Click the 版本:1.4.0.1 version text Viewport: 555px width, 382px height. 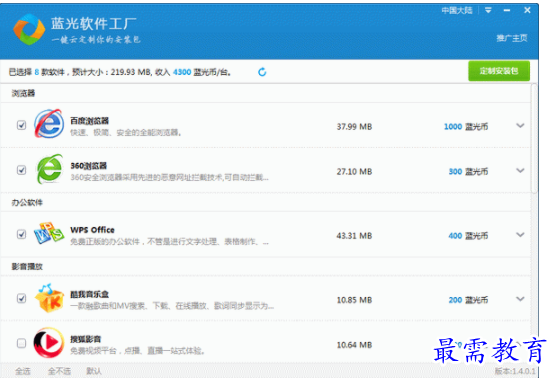click(515, 371)
